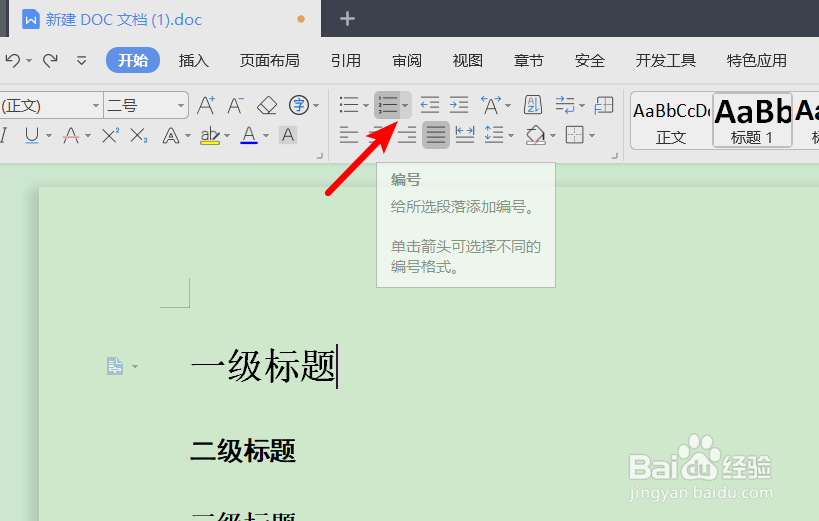Click the show/hide paragraph marks icon
819x521 pixels.
565,105
